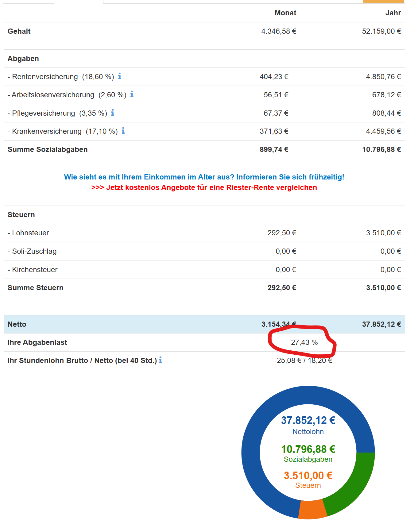Click the circled 27,43 % Abgabenlast value

(304, 342)
